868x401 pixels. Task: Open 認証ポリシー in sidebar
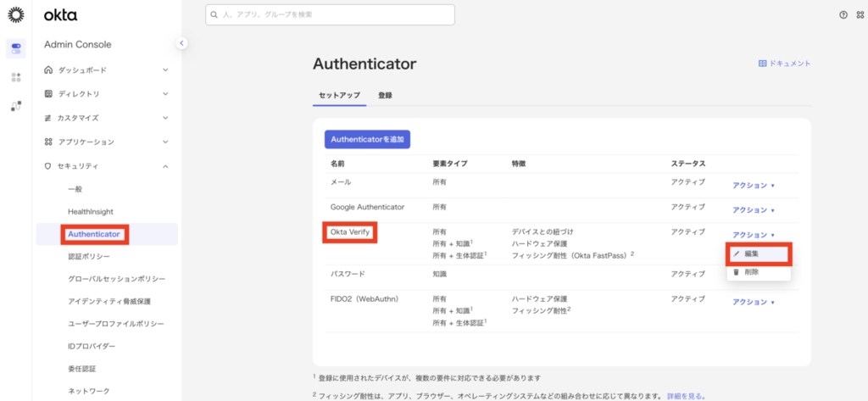[89, 256]
